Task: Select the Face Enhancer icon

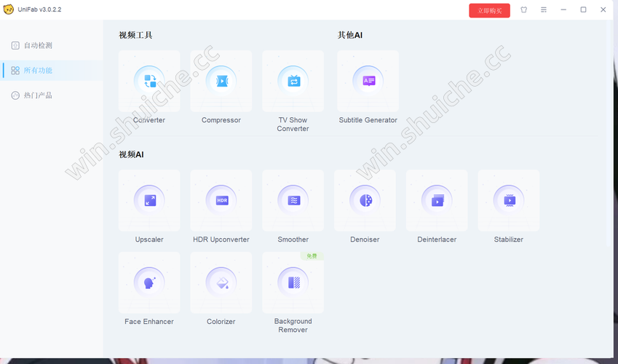Action: [x=149, y=282]
